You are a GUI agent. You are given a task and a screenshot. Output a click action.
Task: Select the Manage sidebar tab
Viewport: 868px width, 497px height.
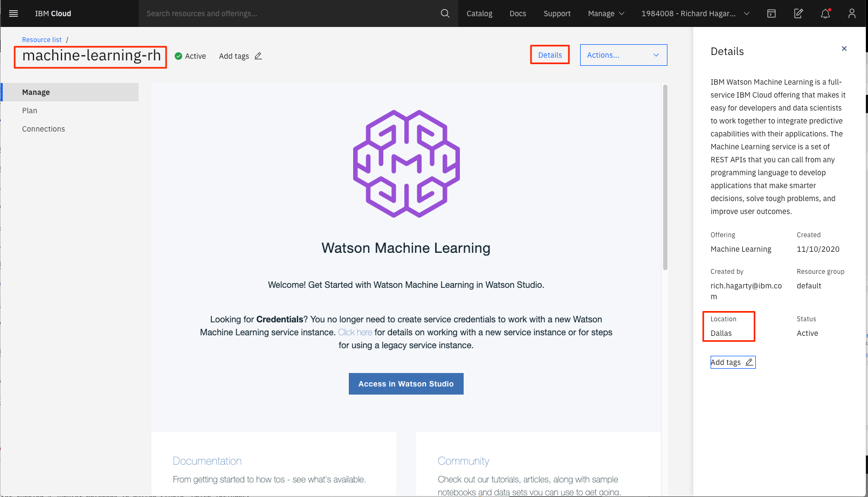(x=70, y=92)
